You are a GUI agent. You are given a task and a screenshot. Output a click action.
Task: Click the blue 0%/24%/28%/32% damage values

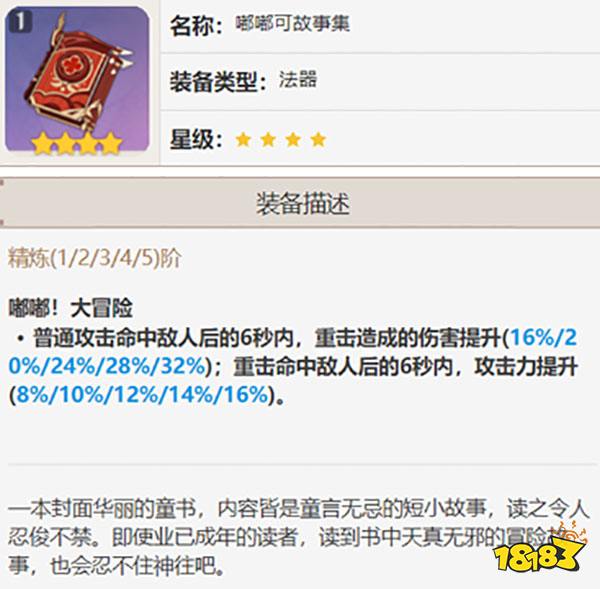coord(107,367)
